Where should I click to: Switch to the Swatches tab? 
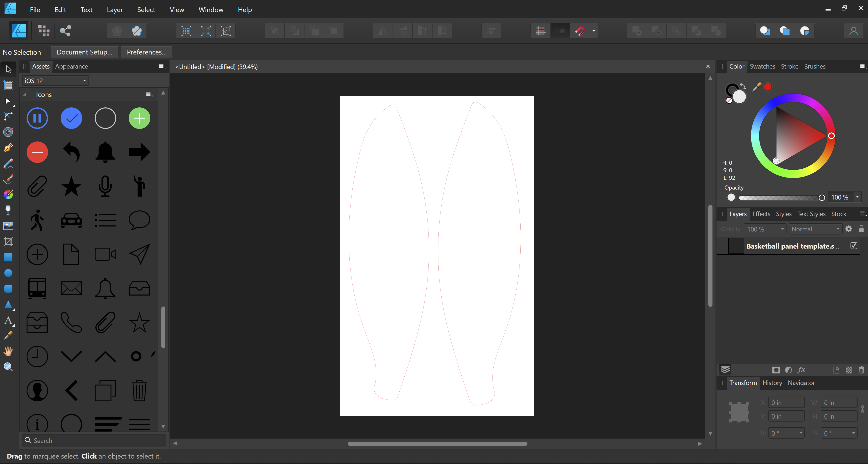point(762,66)
